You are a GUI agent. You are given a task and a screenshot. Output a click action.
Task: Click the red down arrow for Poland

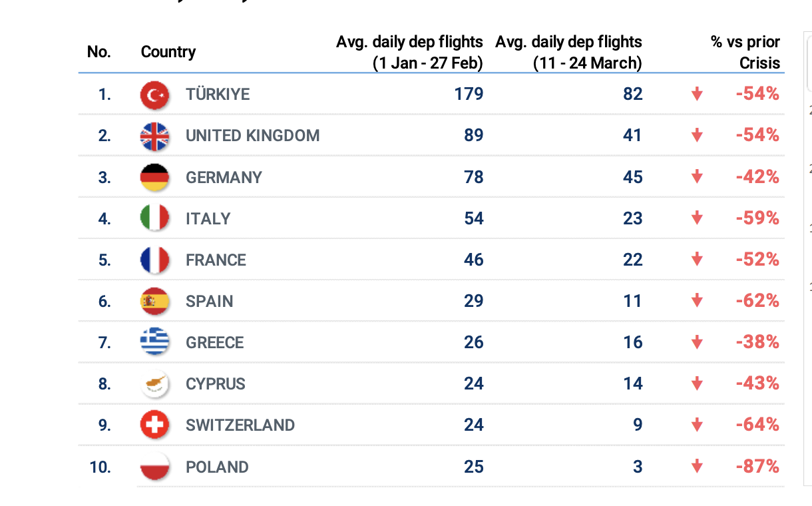[x=697, y=466]
